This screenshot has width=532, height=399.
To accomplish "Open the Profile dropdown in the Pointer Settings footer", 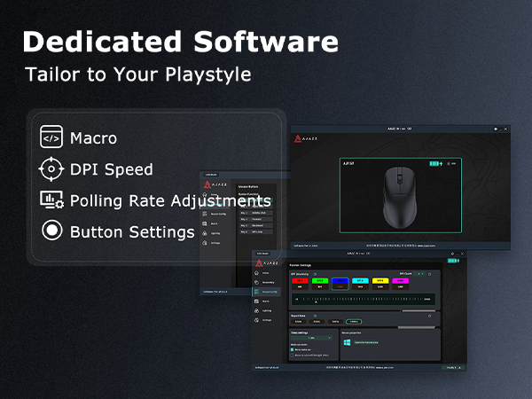I will (x=454, y=367).
